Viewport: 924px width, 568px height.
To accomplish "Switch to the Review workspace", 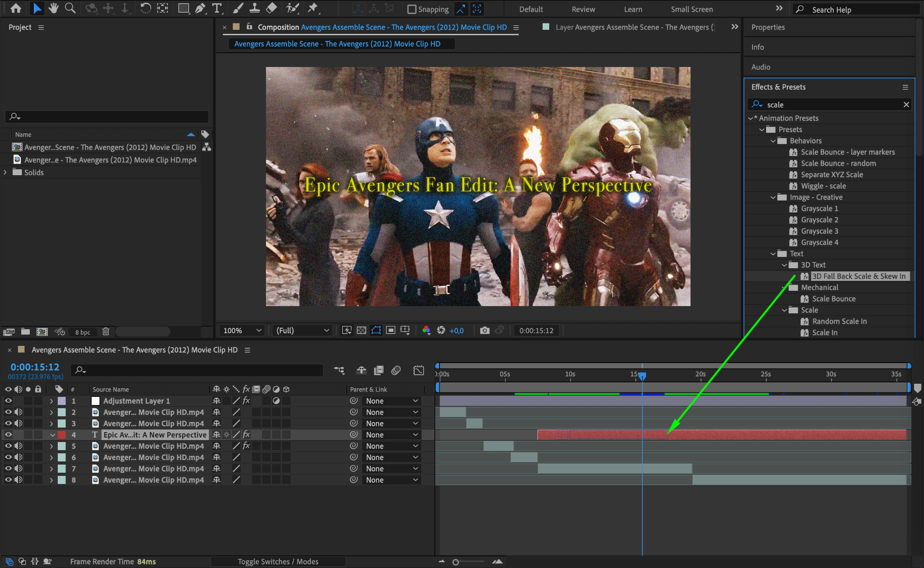I will pos(583,9).
